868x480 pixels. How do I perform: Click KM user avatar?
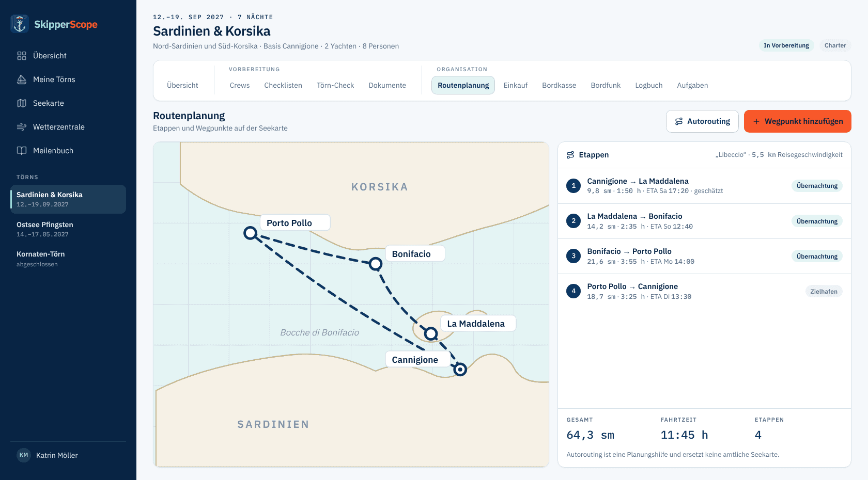tap(24, 455)
